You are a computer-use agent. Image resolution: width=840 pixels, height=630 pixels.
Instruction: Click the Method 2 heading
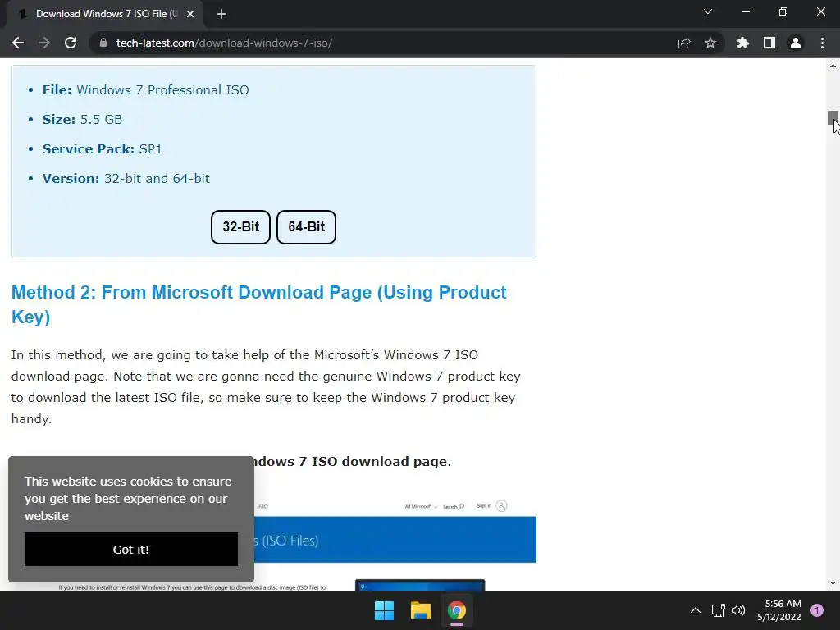pyautogui.click(x=258, y=304)
